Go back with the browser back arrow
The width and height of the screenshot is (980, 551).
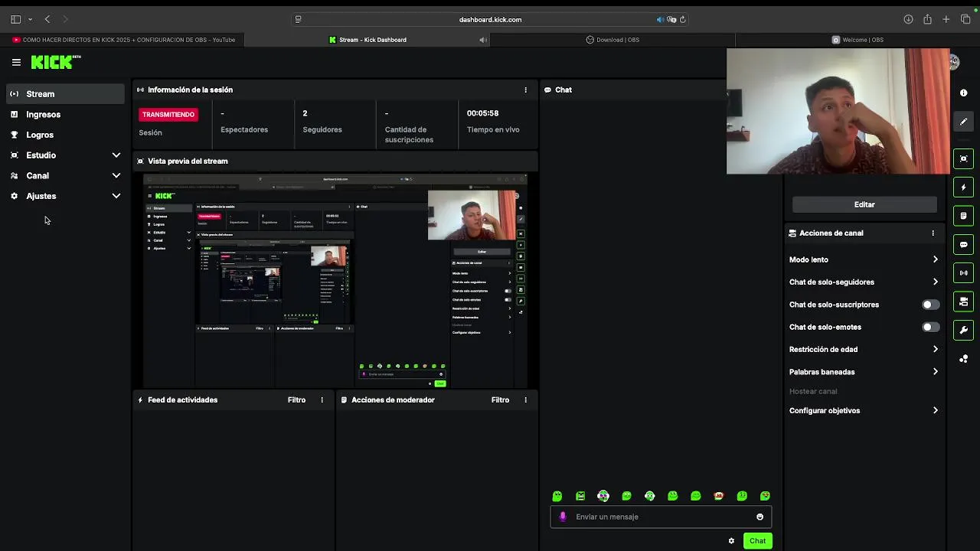tap(47, 19)
